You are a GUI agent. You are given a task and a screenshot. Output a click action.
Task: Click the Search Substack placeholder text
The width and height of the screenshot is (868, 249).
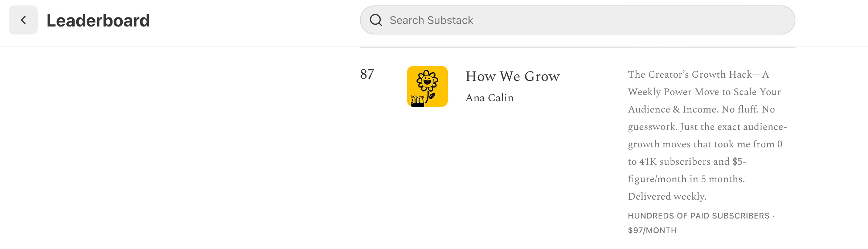coord(431,20)
